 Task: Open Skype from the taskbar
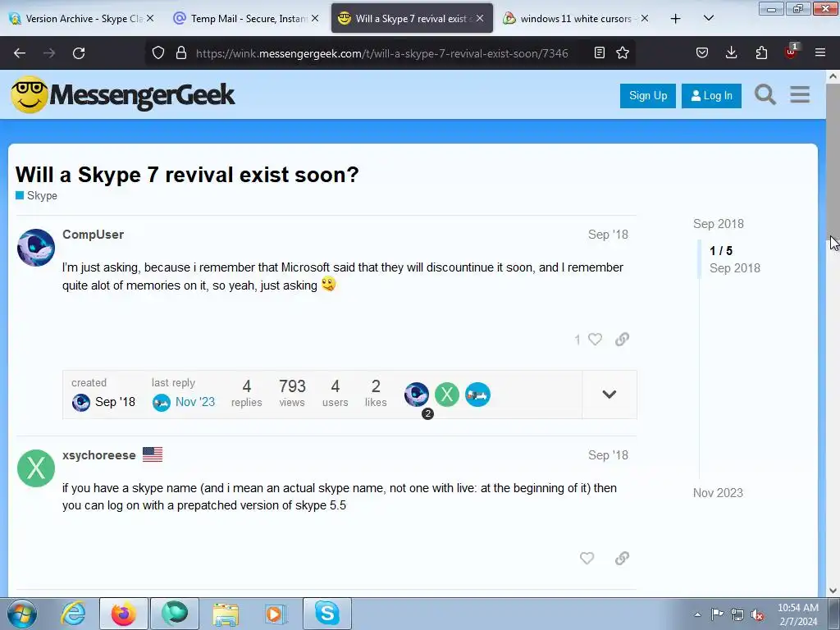coord(327,614)
